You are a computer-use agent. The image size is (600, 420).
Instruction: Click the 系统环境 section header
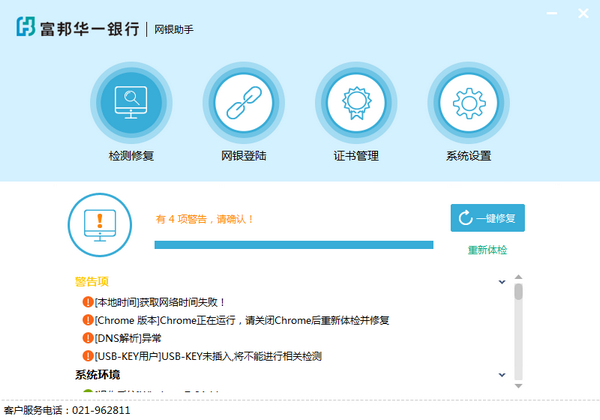pyautogui.click(x=98, y=375)
